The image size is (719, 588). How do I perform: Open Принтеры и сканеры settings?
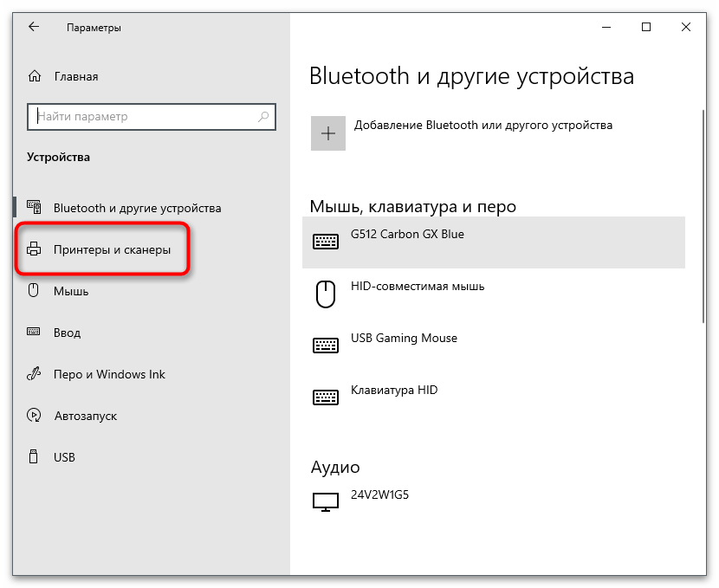point(112,250)
